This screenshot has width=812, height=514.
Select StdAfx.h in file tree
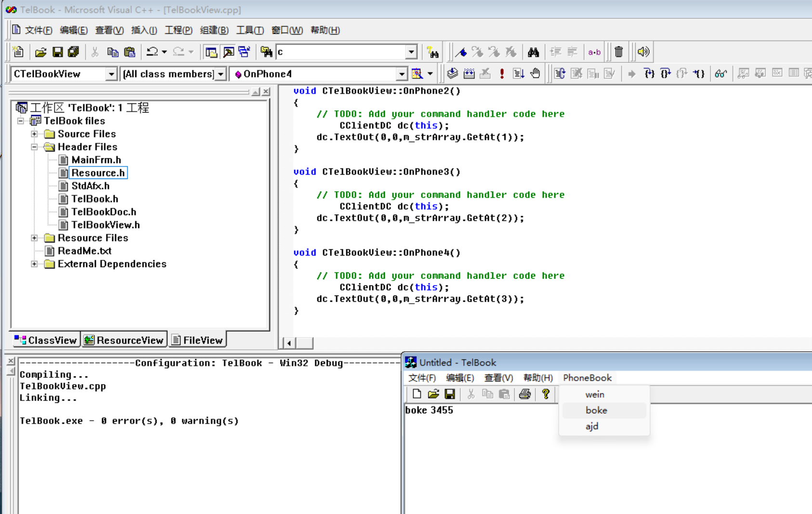coord(91,186)
